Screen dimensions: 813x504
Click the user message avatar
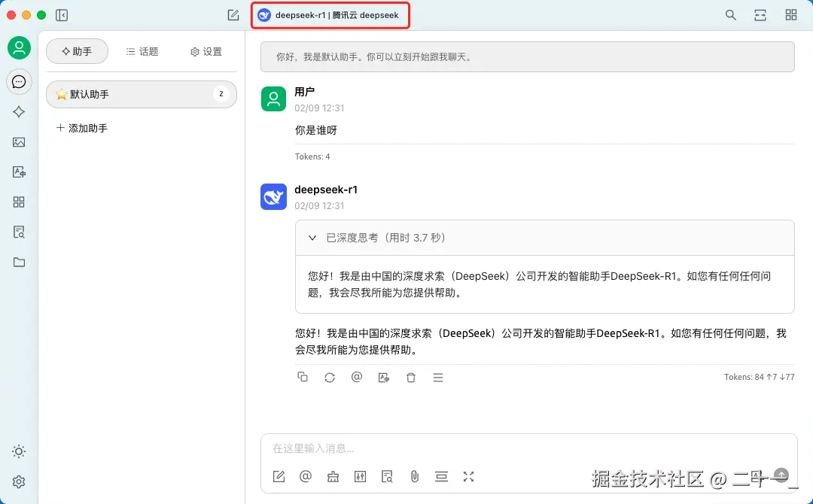[x=273, y=99]
